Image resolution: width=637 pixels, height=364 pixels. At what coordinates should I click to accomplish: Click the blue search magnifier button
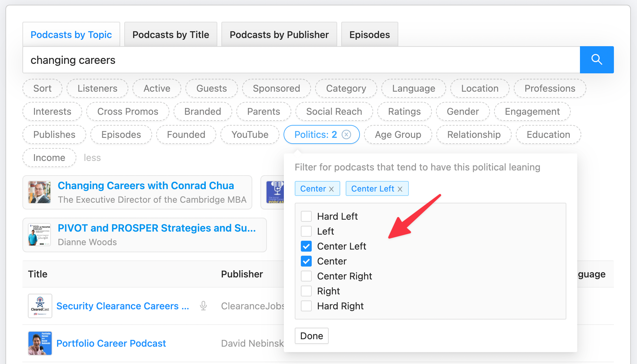click(x=597, y=60)
